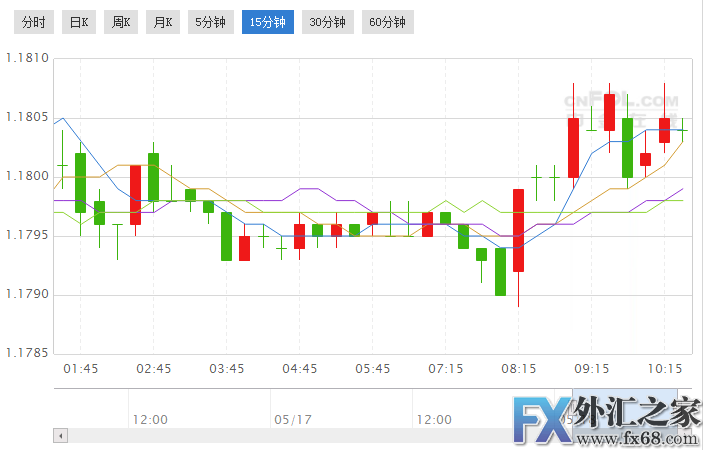
Task: Click the horizontal scrollbar track below timeline
Action: [x=300, y=436]
